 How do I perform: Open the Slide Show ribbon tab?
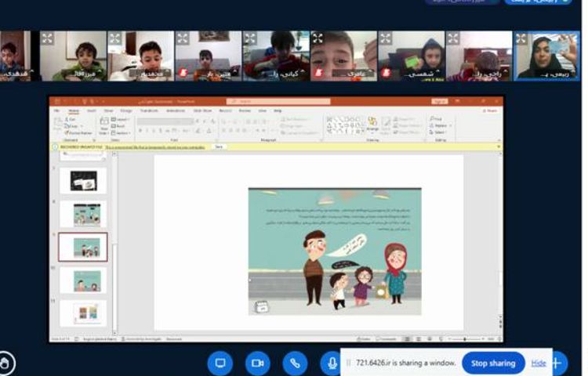coord(201,111)
